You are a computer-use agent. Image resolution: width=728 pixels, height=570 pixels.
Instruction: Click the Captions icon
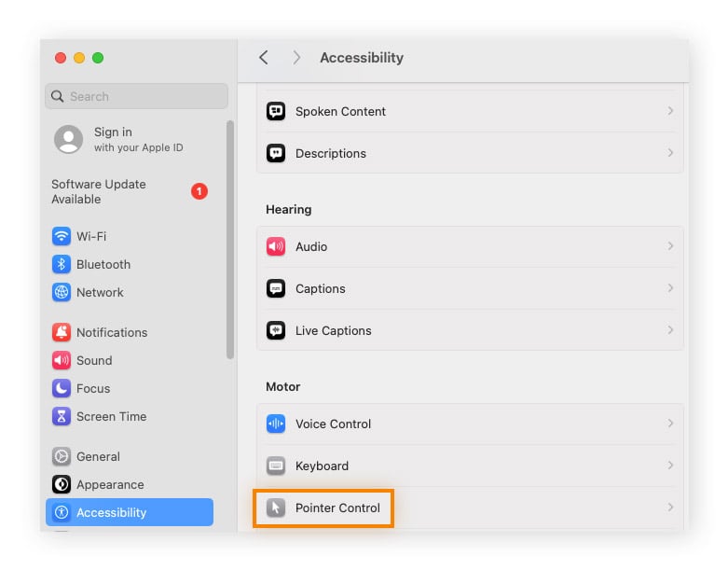(276, 288)
